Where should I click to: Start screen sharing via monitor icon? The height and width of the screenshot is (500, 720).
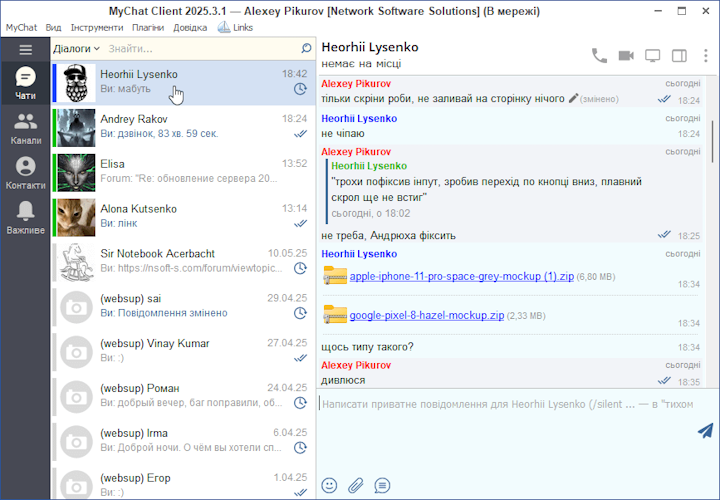[x=652, y=56]
